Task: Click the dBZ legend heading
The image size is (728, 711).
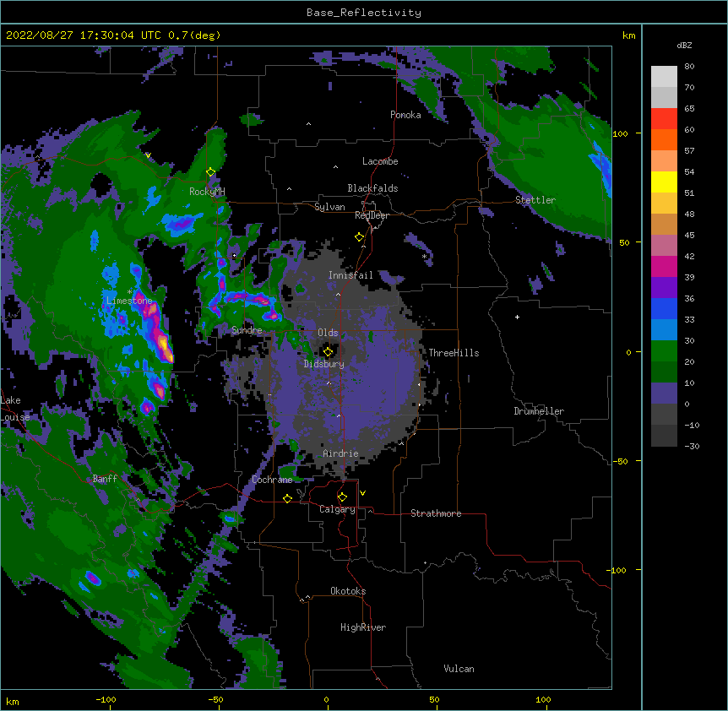Action: [x=684, y=45]
